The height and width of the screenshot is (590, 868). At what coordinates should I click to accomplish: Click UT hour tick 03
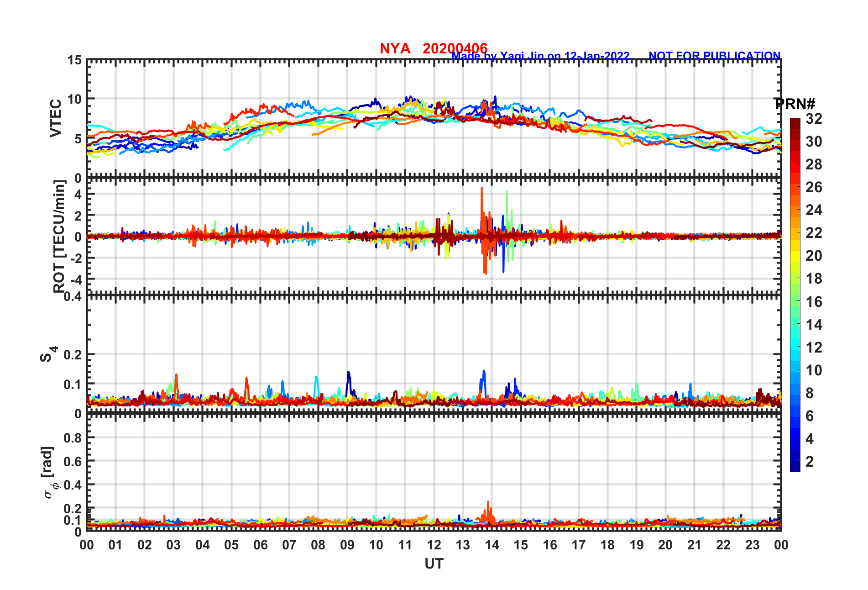[x=173, y=545]
